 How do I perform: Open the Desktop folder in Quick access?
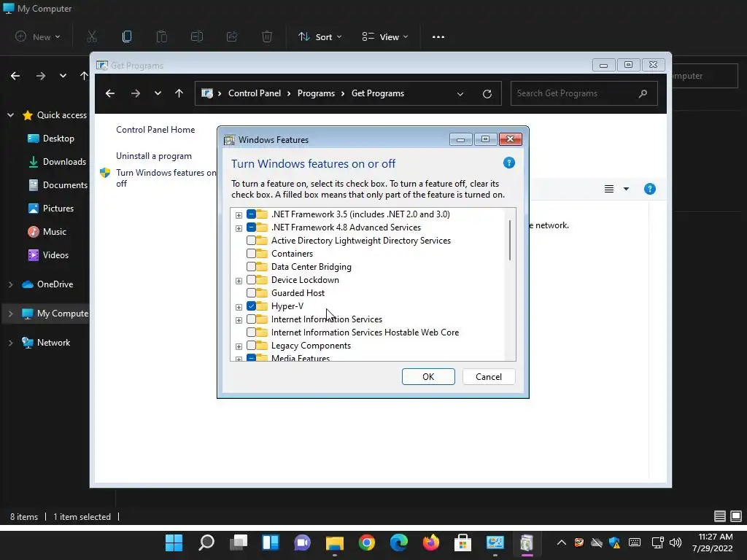[52, 139]
